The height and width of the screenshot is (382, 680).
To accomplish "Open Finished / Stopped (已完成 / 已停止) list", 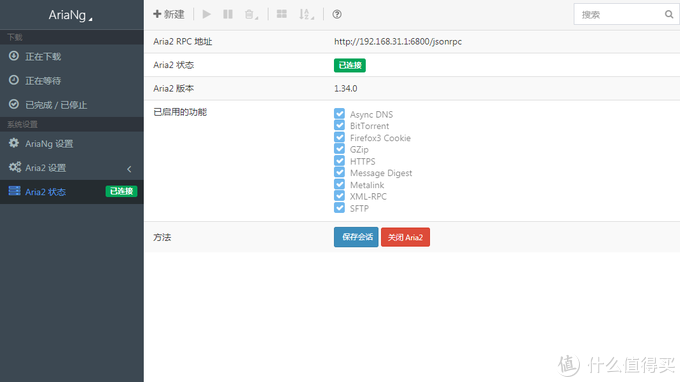I will coord(72,105).
